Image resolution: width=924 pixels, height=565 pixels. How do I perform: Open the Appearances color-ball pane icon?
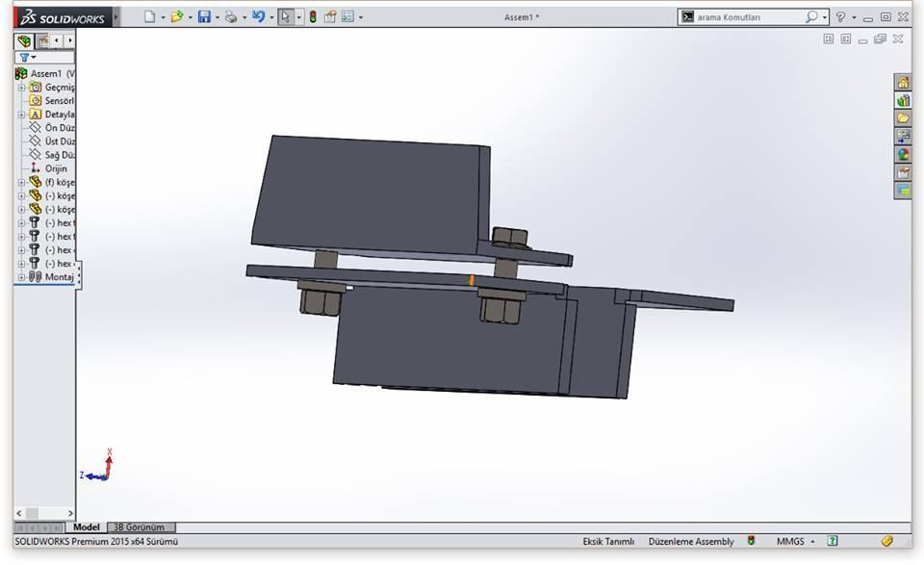903,154
